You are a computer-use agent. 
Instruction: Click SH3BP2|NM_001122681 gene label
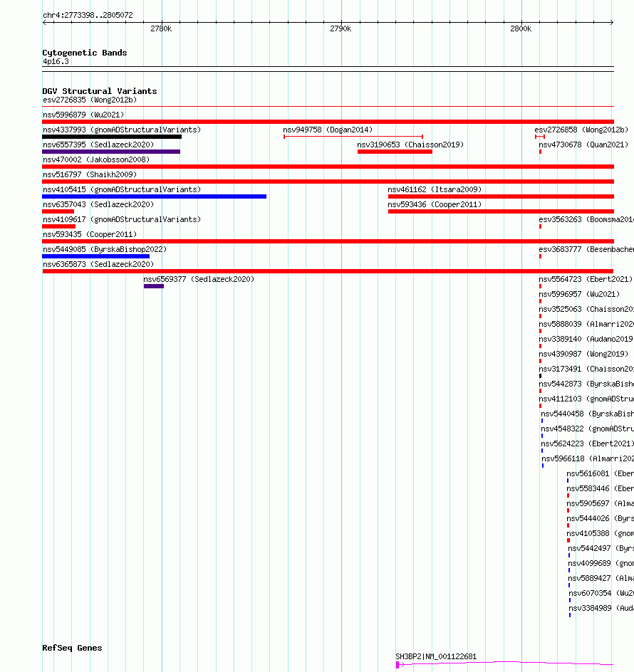(436, 657)
